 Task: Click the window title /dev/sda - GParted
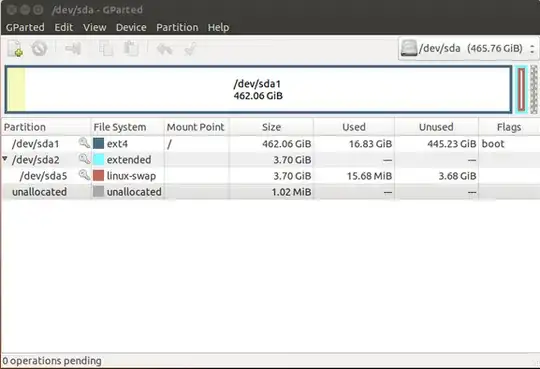97,10
